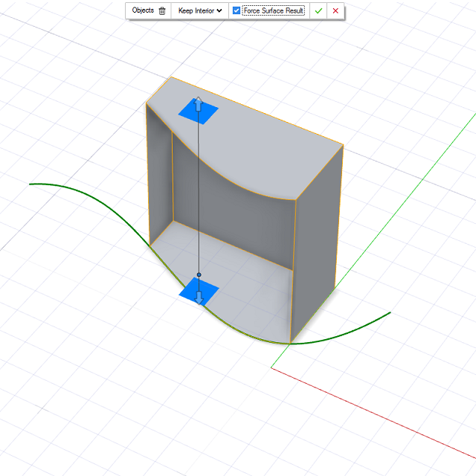Screen dimensions: 476x476
Task: Select the downward arrow handle on the curve
Action: tap(199, 295)
